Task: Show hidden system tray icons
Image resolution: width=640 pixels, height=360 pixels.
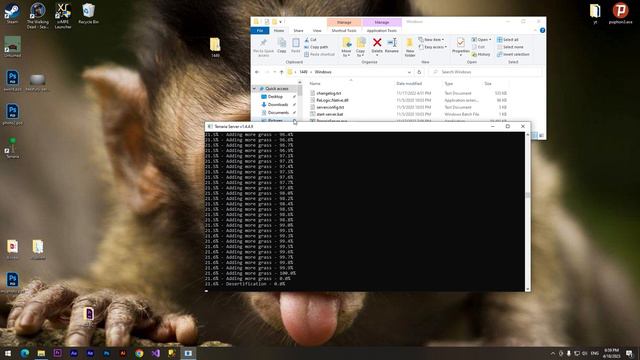Action: coord(553,353)
